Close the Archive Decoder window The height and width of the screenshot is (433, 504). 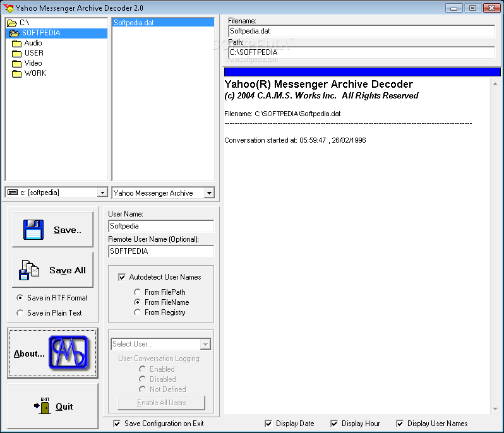tap(492, 8)
